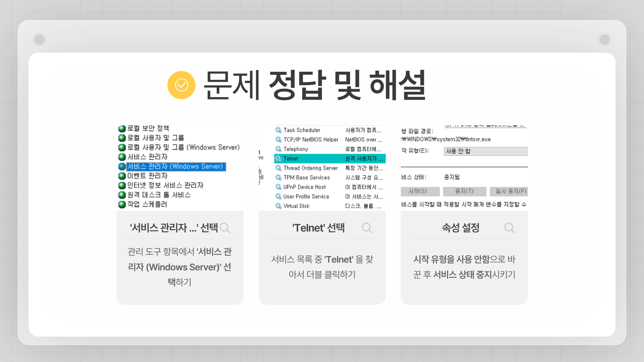644x362 pixels.
Task: Click magnifier icon beside 'Telnet' 선택
Action: (x=367, y=228)
